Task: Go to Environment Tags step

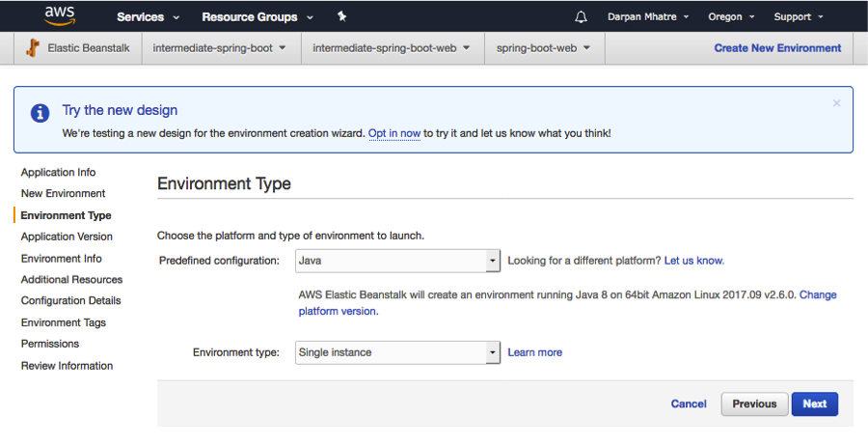Action: pos(63,322)
